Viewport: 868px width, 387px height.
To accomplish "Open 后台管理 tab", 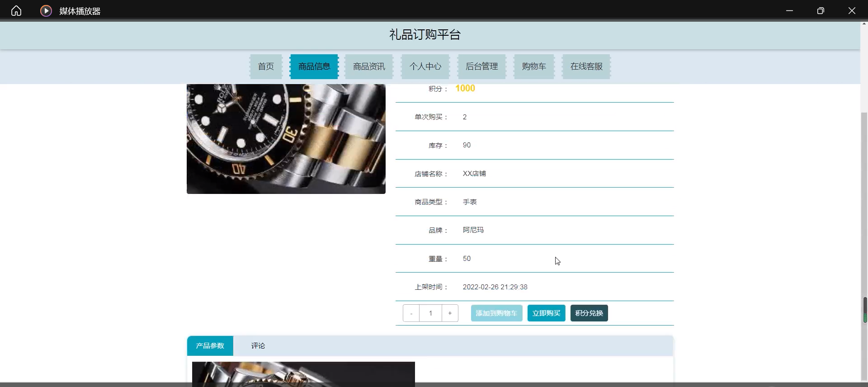I will (x=482, y=66).
